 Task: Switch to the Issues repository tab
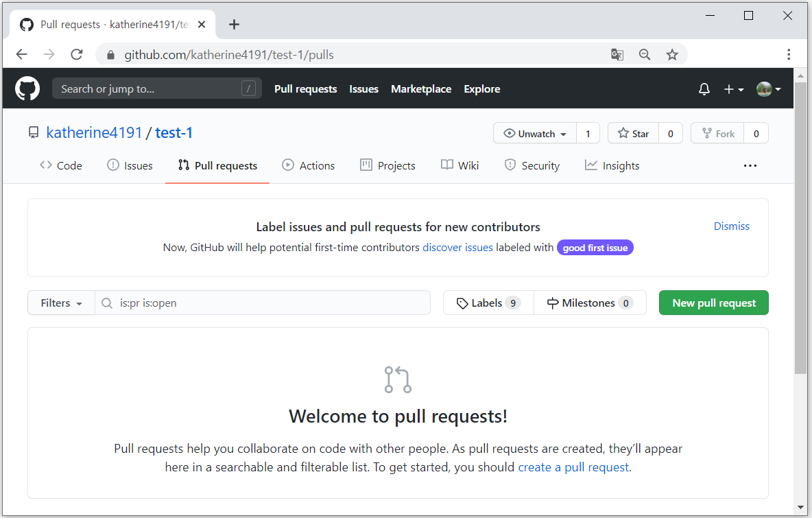pyautogui.click(x=130, y=166)
